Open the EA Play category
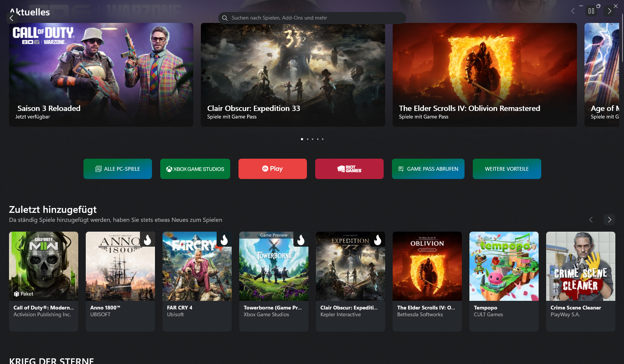 [x=273, y=169]
